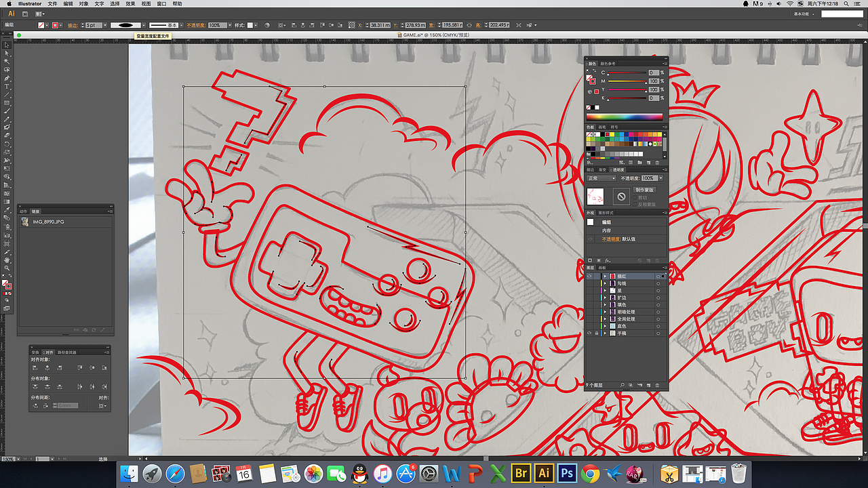Click the Delete Selection trash icon in Layers panel
The height and width of the screenshot is (488, 868).
(657, 385)
